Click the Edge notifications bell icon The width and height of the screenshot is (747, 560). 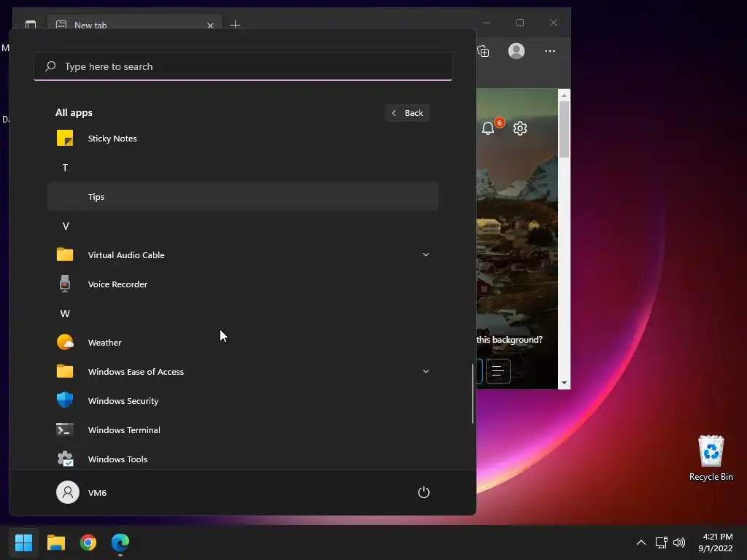488,128
